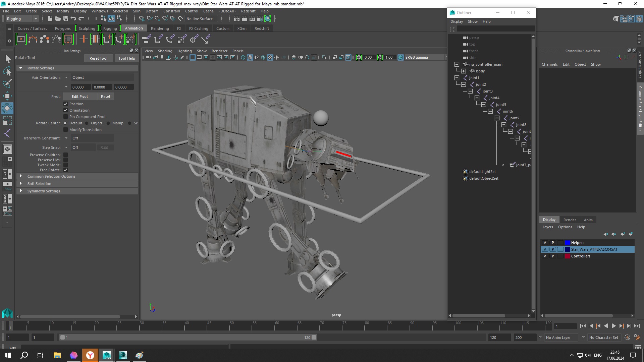Open the Skeleton menu

click(120, 11)
